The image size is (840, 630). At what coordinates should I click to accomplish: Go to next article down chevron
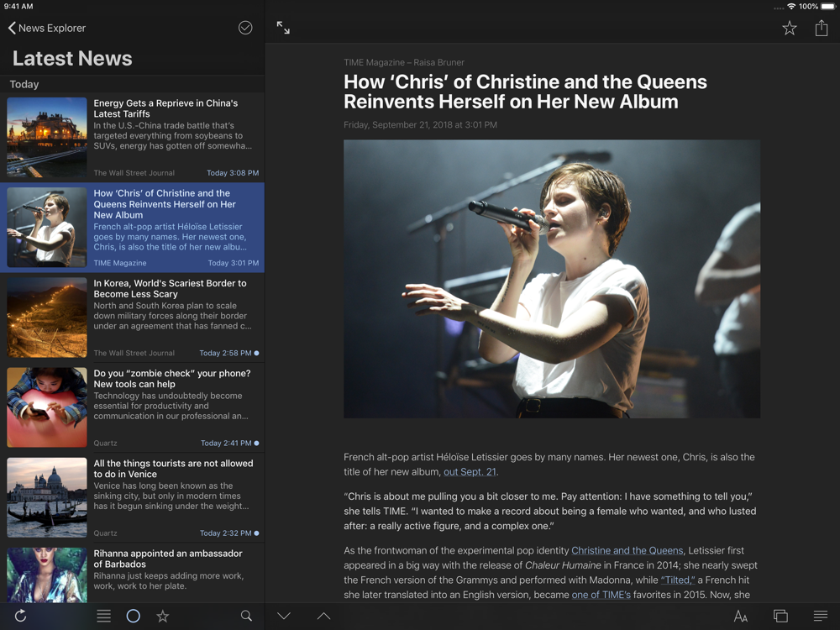point(284,616)
